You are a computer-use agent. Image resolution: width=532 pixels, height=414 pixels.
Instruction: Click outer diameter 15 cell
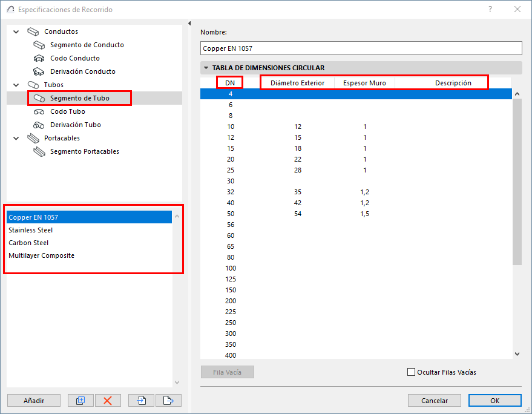coord(298,137)
